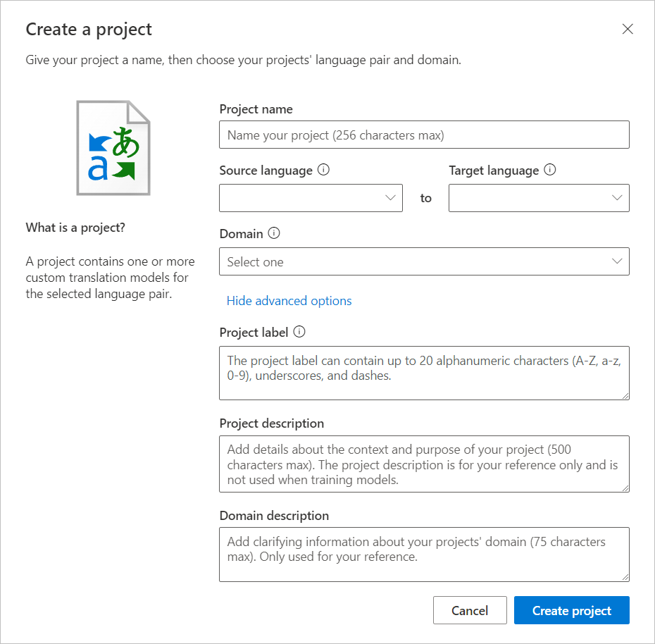Expand the Source language chevron arrow
Viewport: 655px width, 644px height.
pos(392,198)
